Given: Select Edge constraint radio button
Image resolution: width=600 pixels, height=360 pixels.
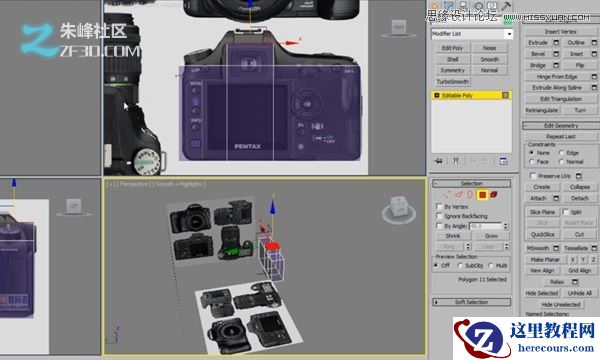Looking at the screenshot, I should pos(561,153).
